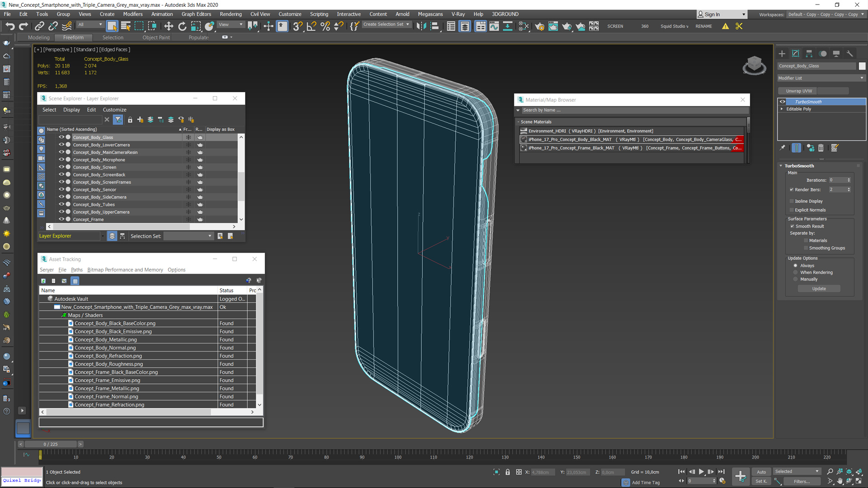The width and height of the screenshot is (868, 488).
Task: Click Zoom Extents Selected icon
Action: click(x=849, y=472)
